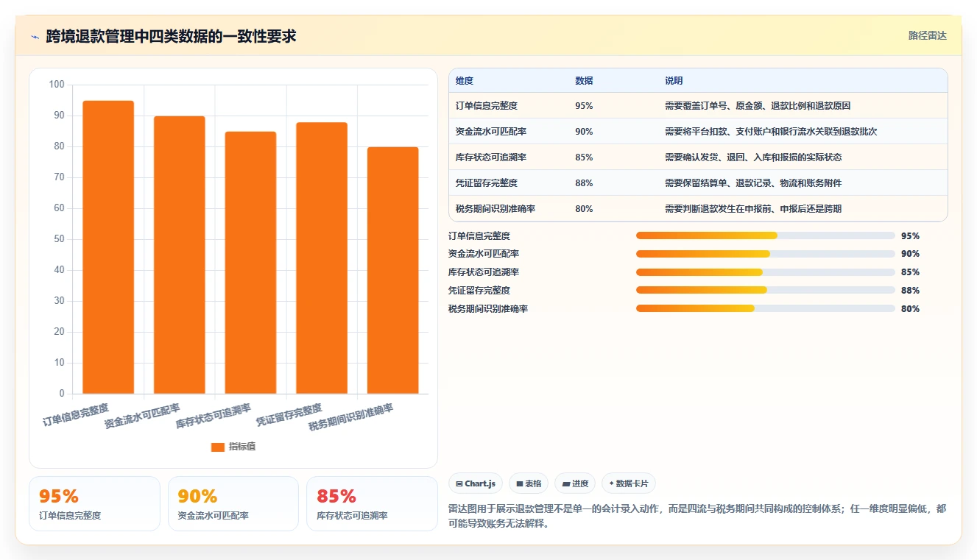Select the 进度 tag chip

click(x=575, y=483)
